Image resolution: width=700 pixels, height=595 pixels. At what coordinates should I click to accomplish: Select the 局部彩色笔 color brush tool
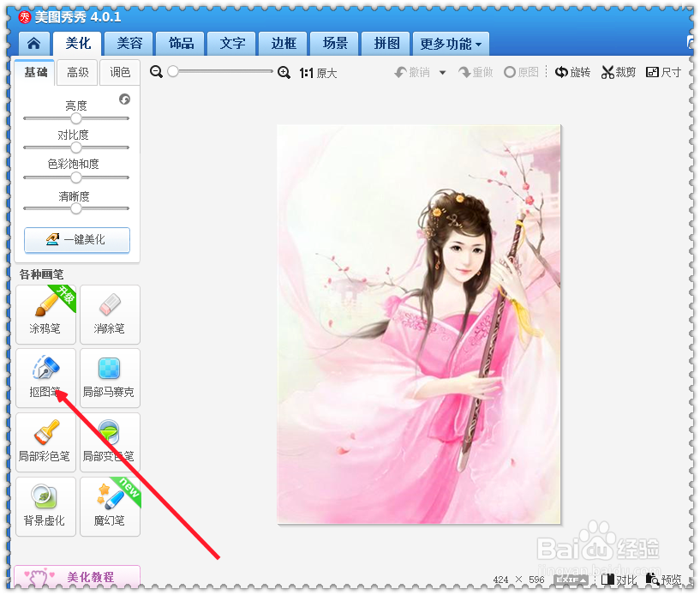45,442
